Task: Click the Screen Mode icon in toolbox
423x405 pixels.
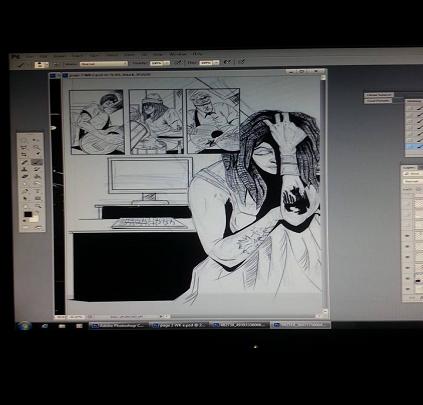Action: [39, 227]
